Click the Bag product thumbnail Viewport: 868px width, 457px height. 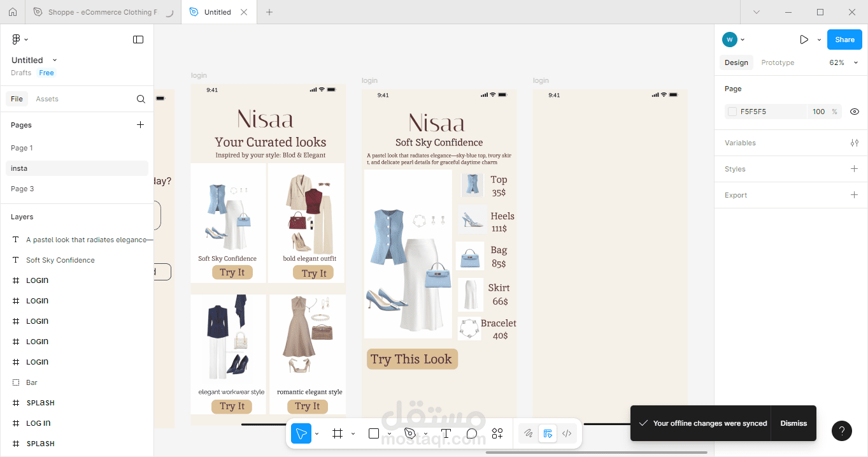[x=470, y=256]
